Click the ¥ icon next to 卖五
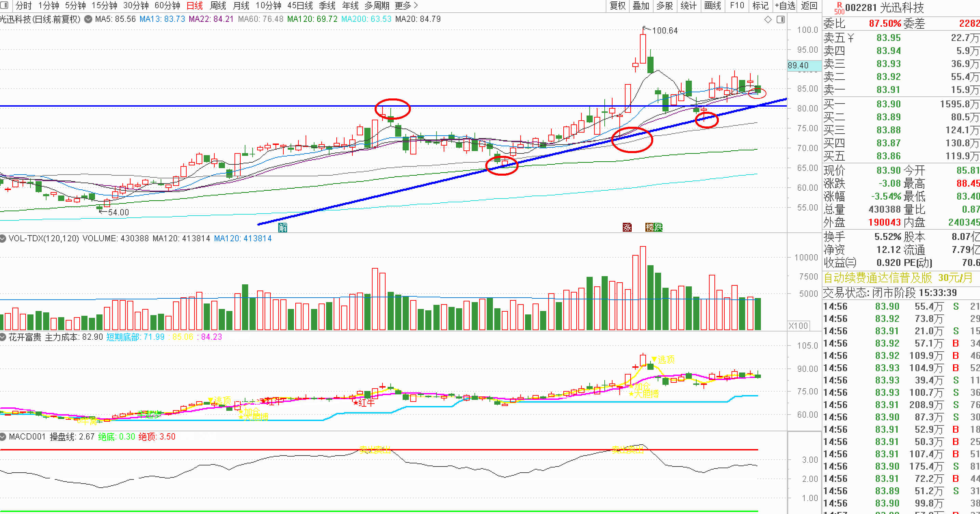Screen dimensions: 980x514 (851, 38)
